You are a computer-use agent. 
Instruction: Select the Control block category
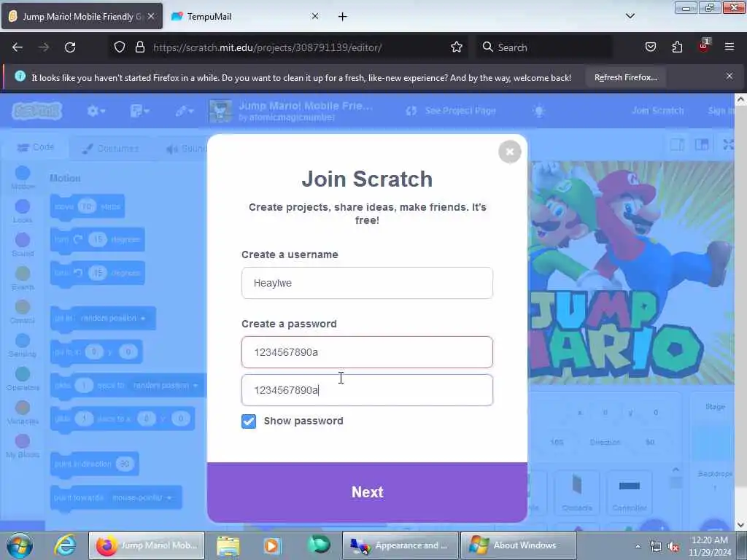(x=23, y=312)
